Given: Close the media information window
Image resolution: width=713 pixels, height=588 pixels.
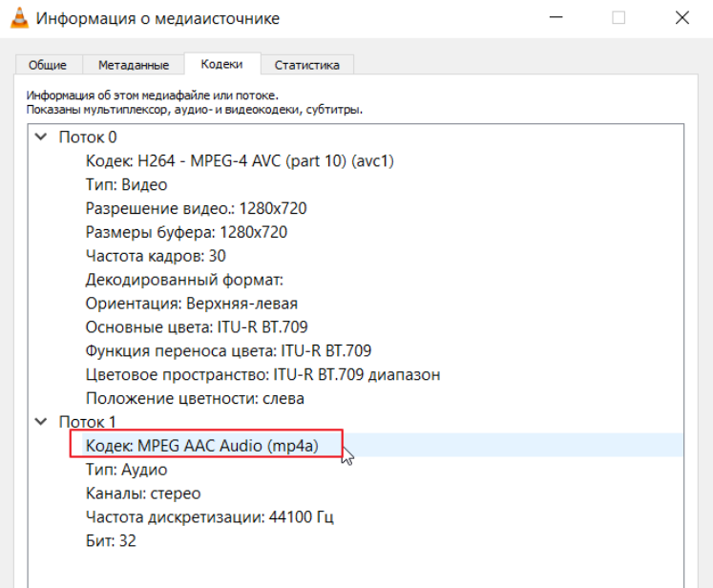Looking at the screenshot, I should (682, 18).
